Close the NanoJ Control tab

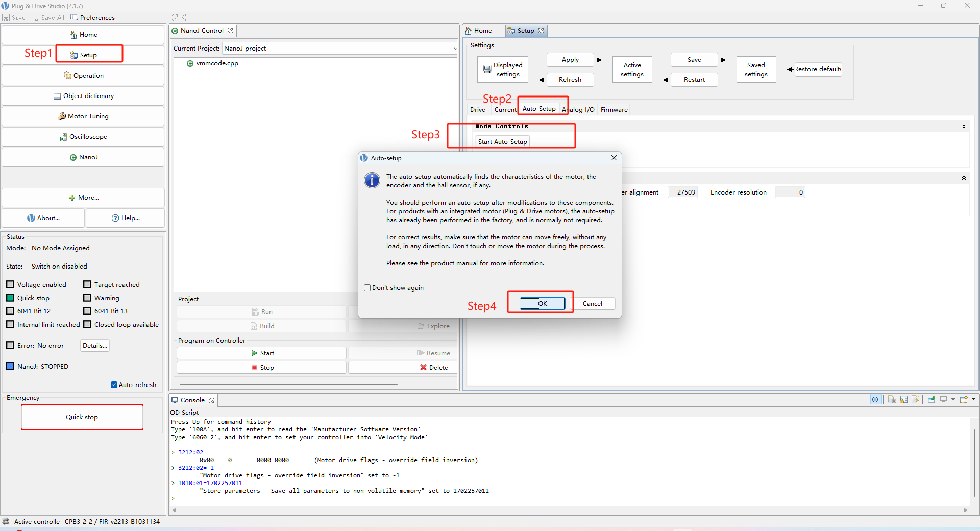click(x=230, y=31)
